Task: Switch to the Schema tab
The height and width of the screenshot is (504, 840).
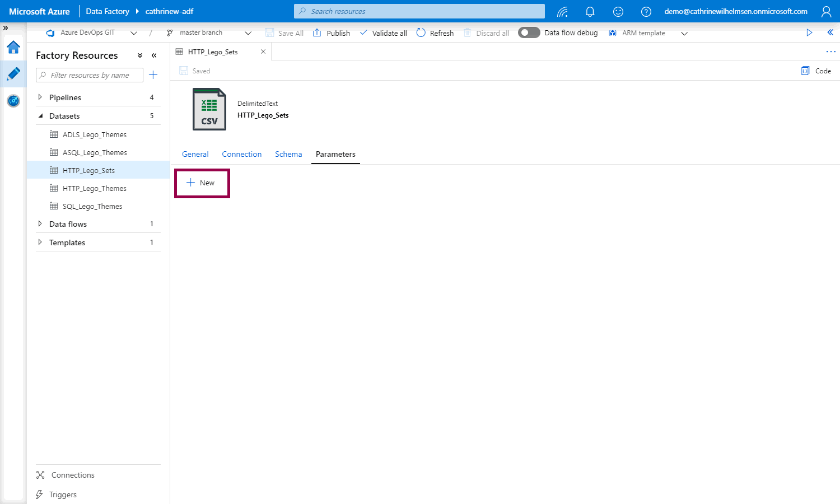Action: [288, 154]
